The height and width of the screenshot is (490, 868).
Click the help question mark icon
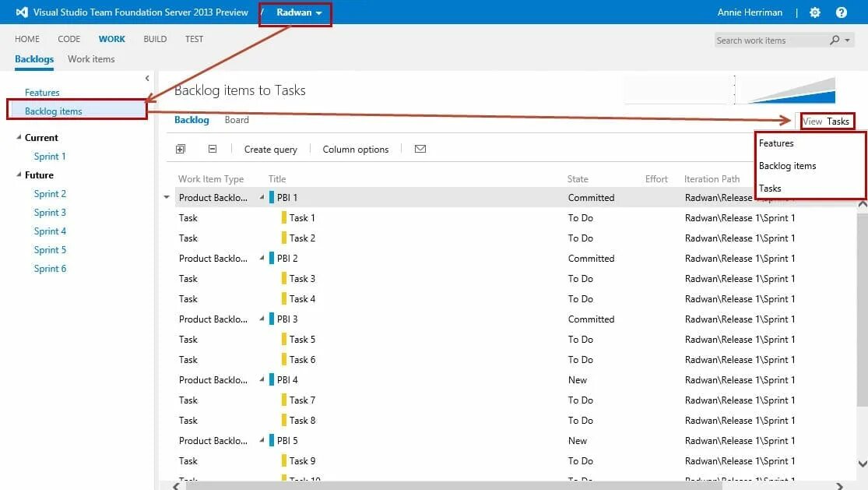842,12
